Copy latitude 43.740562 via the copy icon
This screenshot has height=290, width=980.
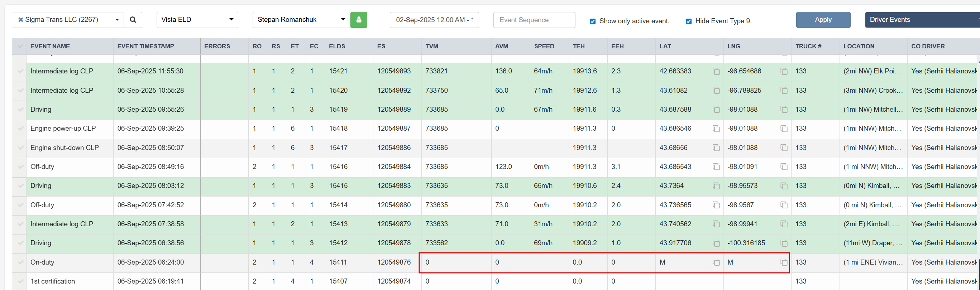coord(716,224)
